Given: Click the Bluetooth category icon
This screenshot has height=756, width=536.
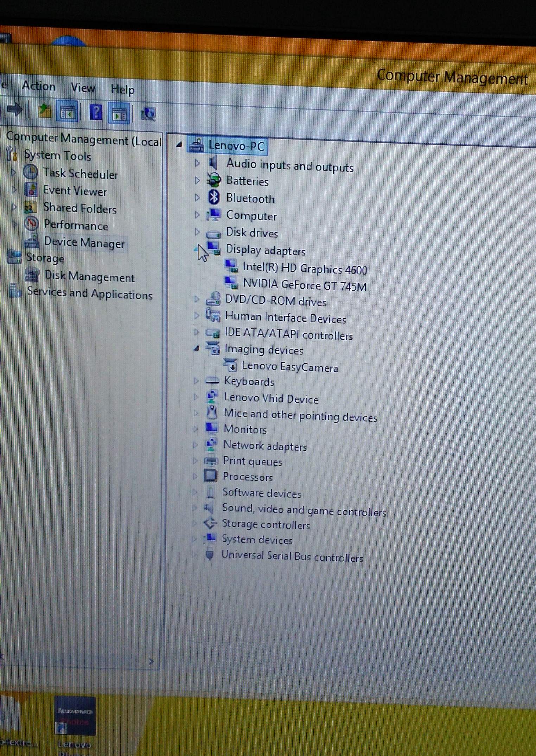Looking at the screenshot, I should click(x=213, y=197).
